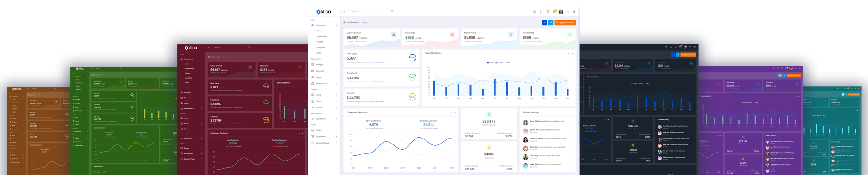Screen dimensions: 868x175
Task: Toggle Sales legend in Sales Statistics chart
Action: [507, 62]
